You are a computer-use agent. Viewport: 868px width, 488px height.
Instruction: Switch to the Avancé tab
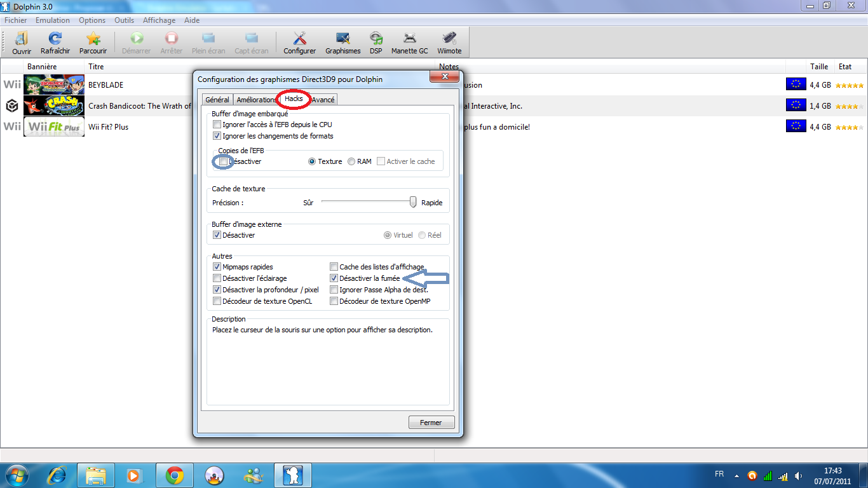point(323,100)
